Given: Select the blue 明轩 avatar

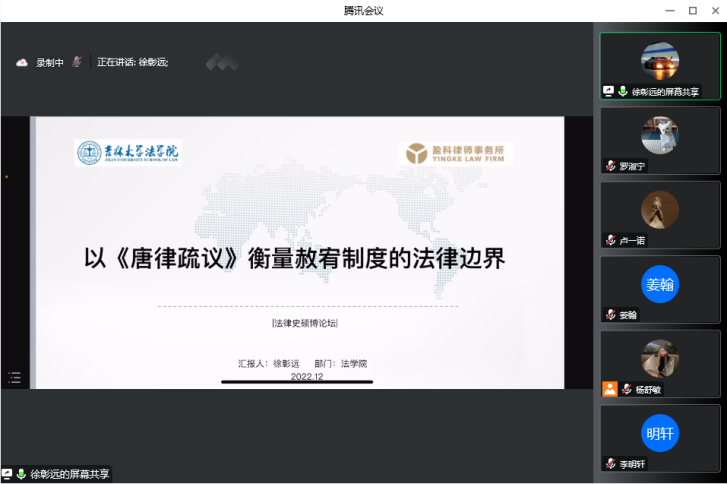Looking at the screenshot, I should 659,433.
